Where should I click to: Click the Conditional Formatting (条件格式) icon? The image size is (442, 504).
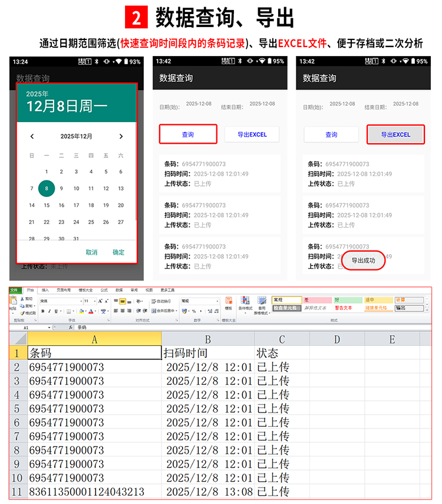click(x=245, y=304)
